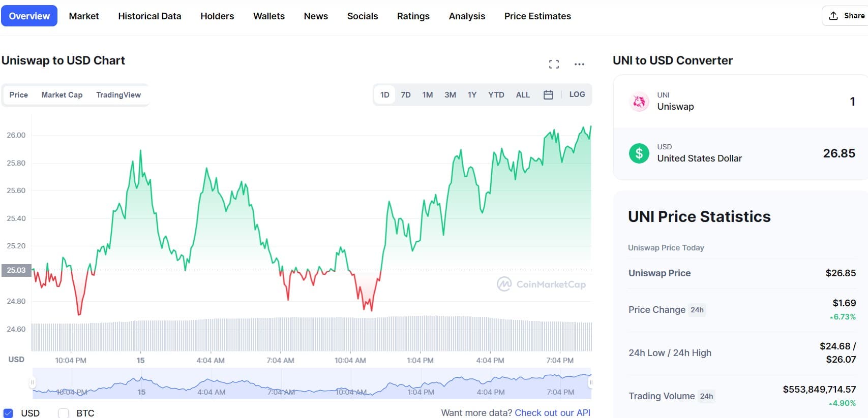Toggle LOG scale on the chart
Image resolution: width=868 pixels, height=418 pixels.
tap(577, 94)
